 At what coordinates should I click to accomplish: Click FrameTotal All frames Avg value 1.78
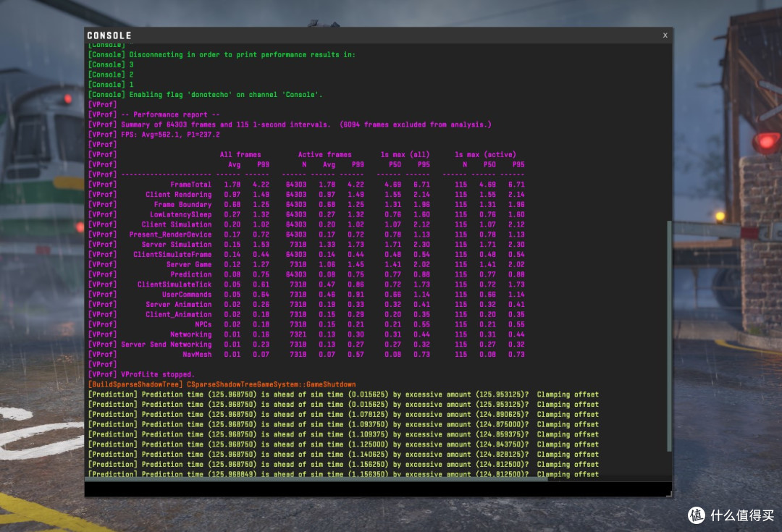tap(232, 185)
